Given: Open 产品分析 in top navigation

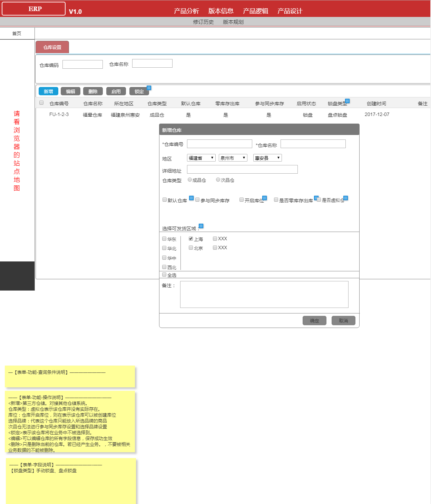Looking at the screenshot, I should 186,11.
